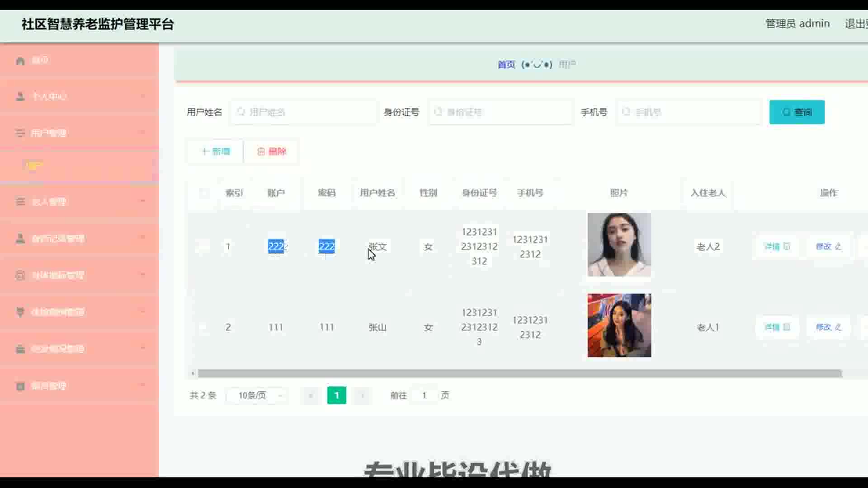Expand the 个人中心 menu chevron
Screen dimensions: 868x488
[x=143, y=96]
